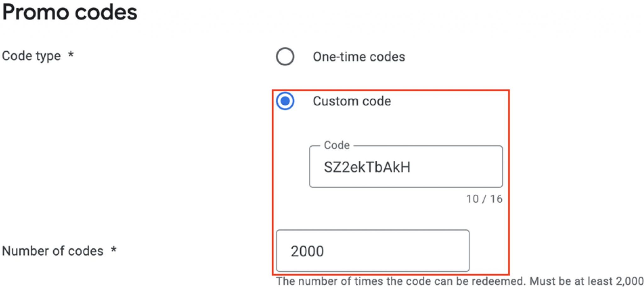
Task: Select the One-time codes radio button
Action: pyautogui.click(x=286, y=57)
